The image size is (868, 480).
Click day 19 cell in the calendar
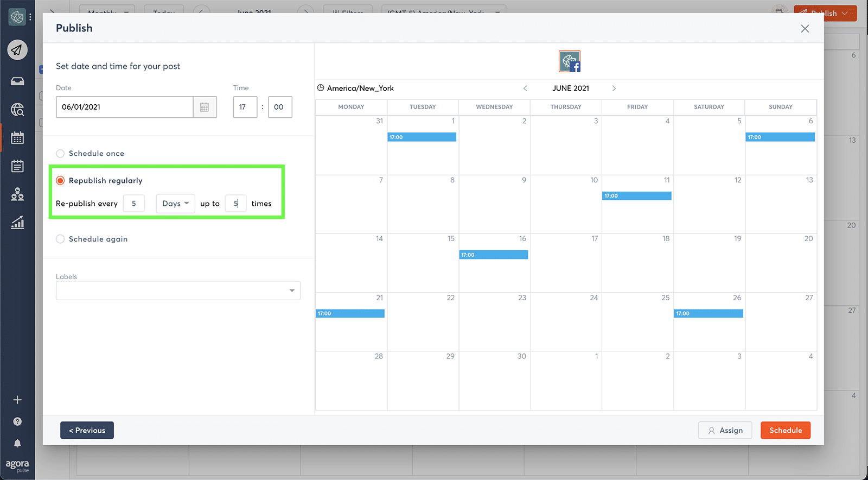(709, 263)
